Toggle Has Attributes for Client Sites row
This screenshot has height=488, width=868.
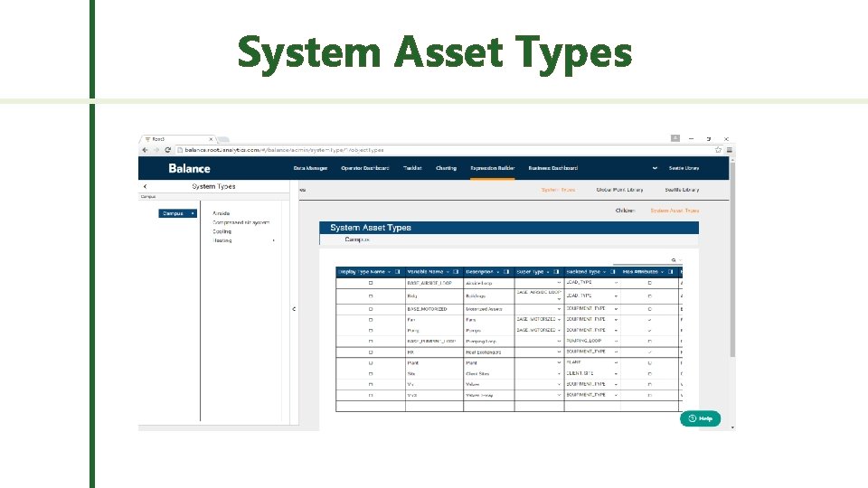tap(650, 373)
